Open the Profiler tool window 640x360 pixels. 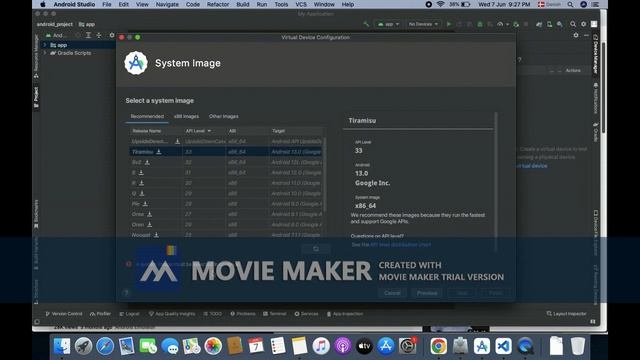point(100,314)
